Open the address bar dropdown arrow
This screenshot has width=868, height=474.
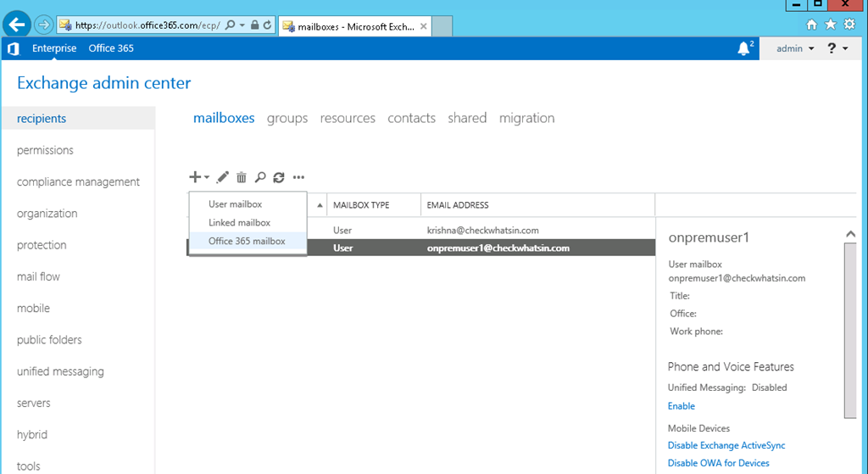(x=242, y=25)
